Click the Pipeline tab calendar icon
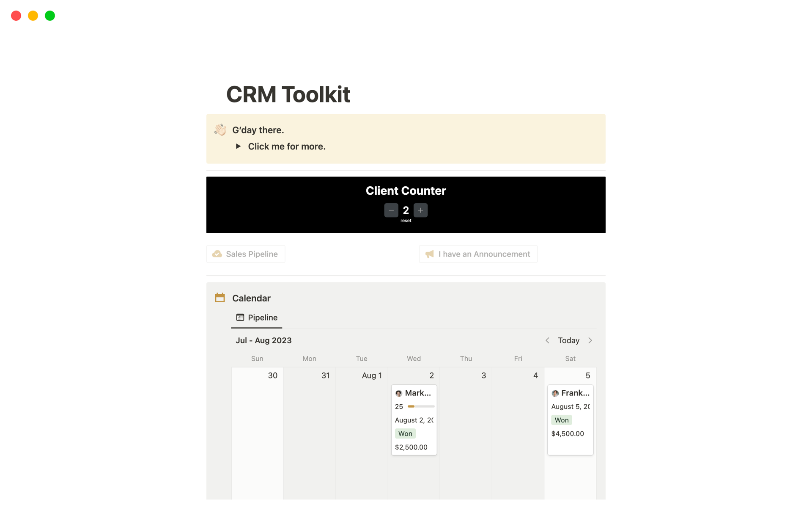Screen dimensions: 812x508 tap(240, 317)
